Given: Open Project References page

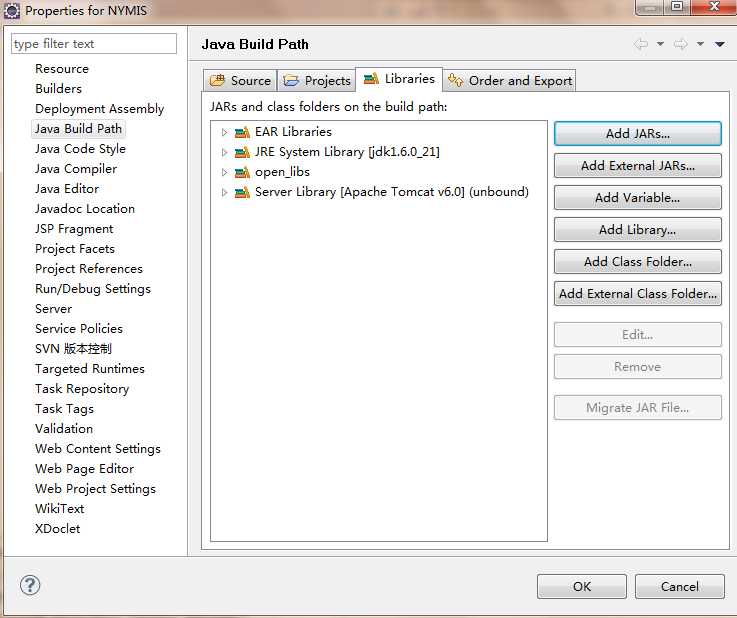Looking at the screenshot, I should (89, 269).
